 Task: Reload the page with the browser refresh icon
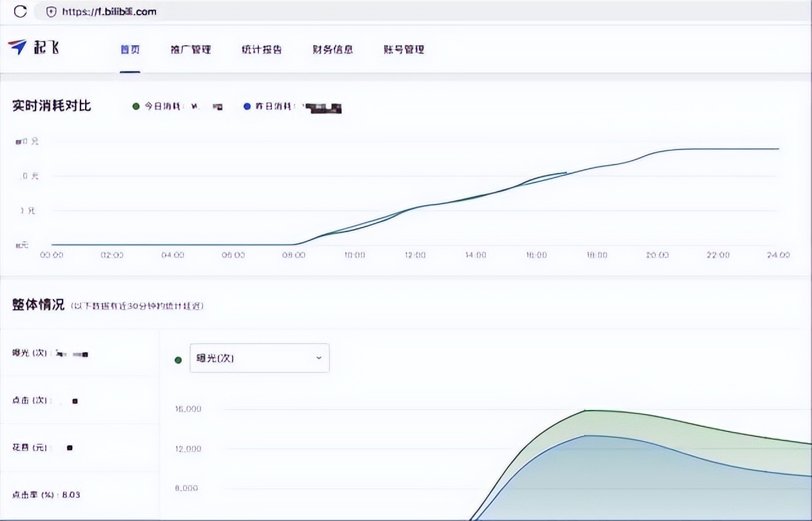tap(21, 11)
